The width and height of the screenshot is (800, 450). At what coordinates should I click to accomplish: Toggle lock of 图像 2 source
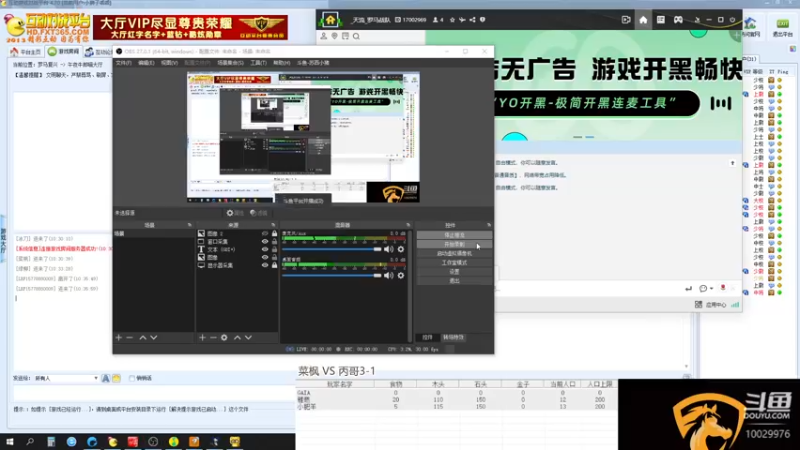(x=274, y=234)
